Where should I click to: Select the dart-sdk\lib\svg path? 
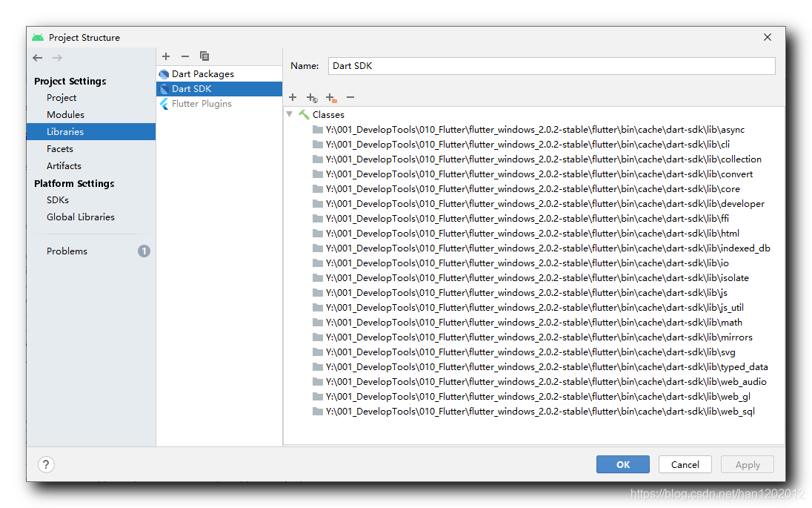click(530, 352)
